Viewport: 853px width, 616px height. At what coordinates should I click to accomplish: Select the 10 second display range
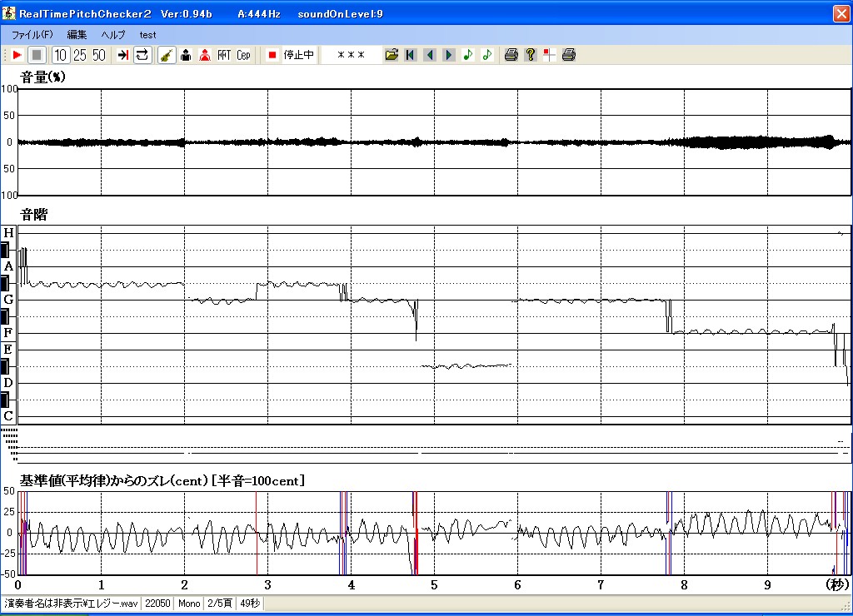(x=60, y=55)
